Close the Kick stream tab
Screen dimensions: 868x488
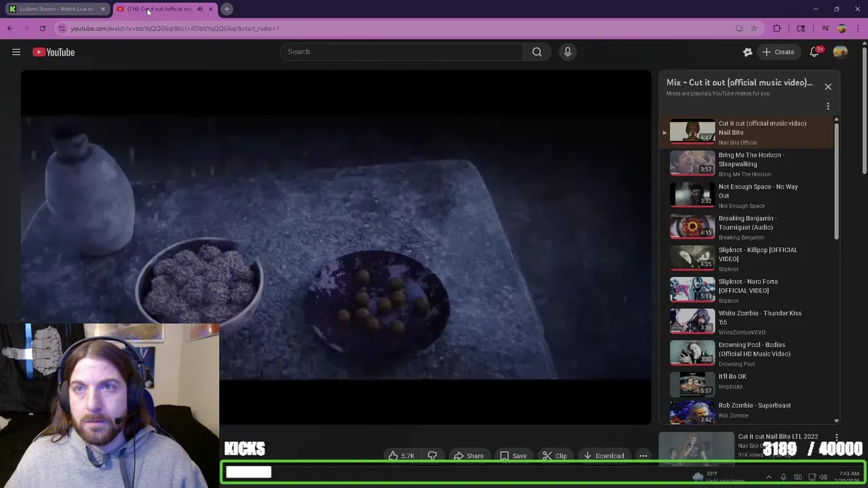click(x=103, y=9)
